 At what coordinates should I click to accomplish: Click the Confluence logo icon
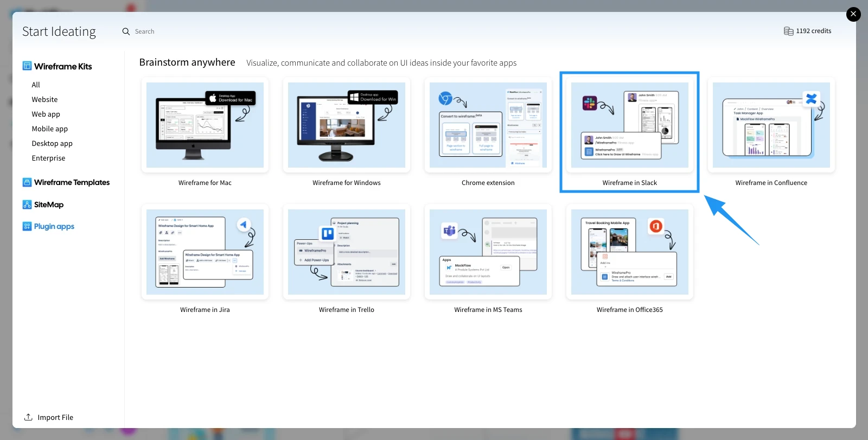point(812,99)
